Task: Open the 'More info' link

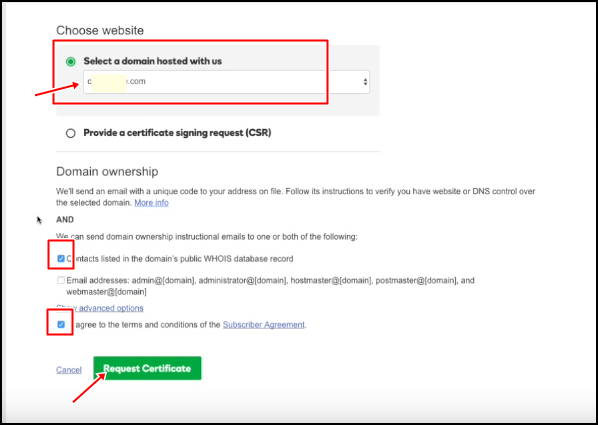Action: point(151,203)
